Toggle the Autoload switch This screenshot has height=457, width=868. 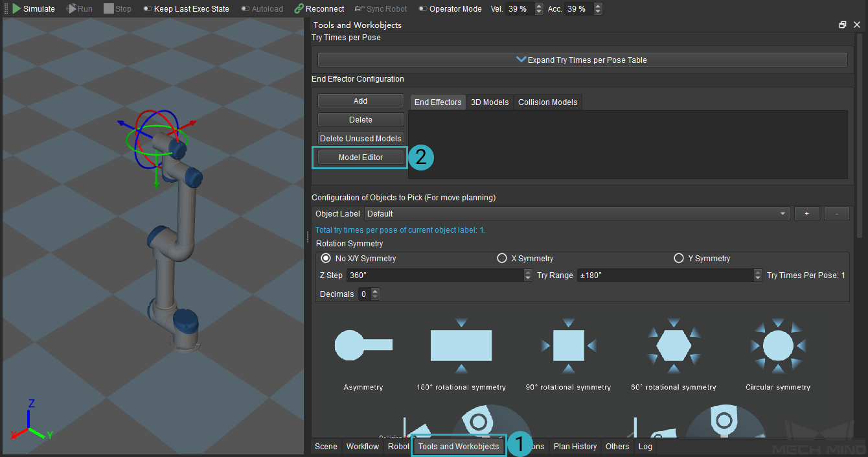(x=262, y=9)
